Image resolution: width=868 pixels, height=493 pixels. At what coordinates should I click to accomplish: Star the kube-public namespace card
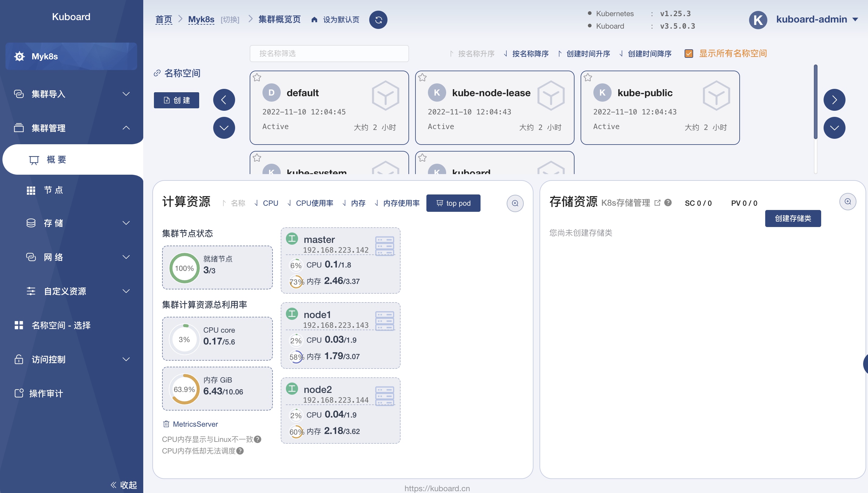click(x=588, y=78)
